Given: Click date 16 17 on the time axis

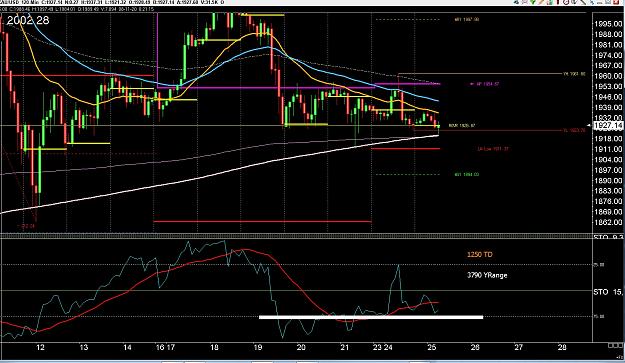Looking at the screenshot, I should point(165,347).
